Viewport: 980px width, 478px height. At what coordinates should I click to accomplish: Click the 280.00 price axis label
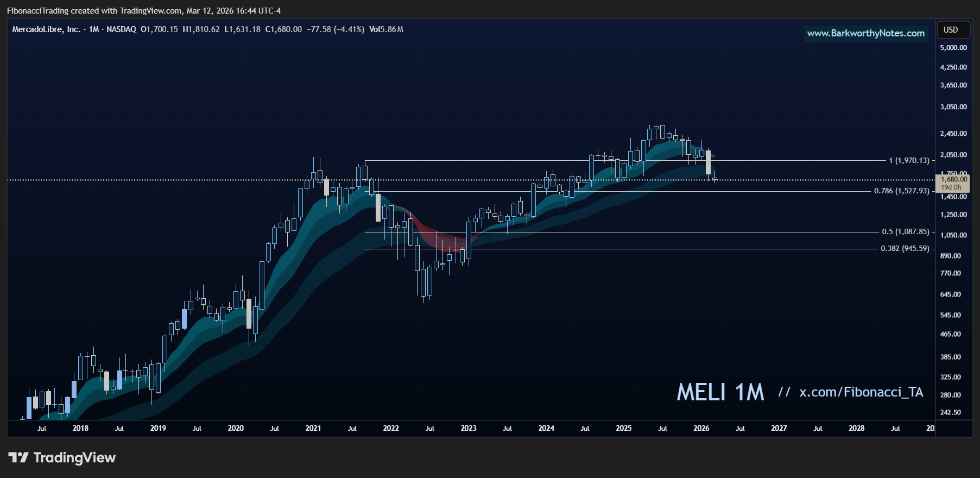[951, 395]
